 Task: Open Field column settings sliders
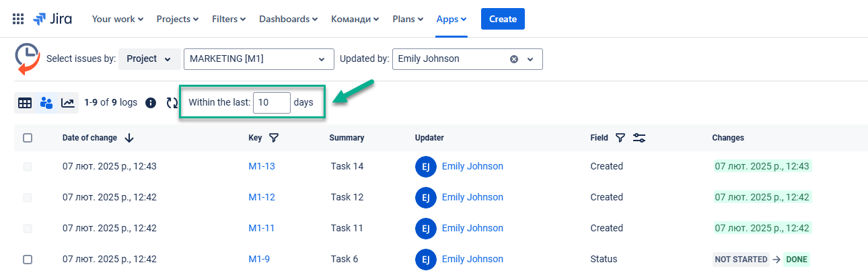639,138
